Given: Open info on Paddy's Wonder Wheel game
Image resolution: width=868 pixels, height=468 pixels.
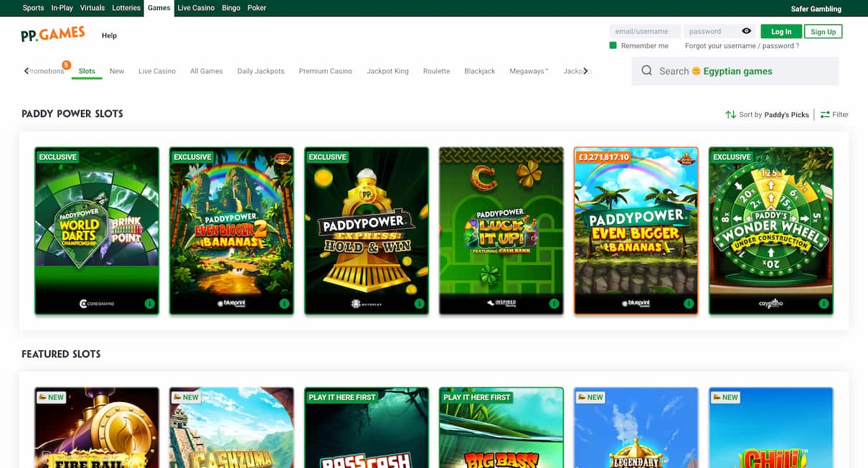Looking at the screenshot, I should click(824, 303).
